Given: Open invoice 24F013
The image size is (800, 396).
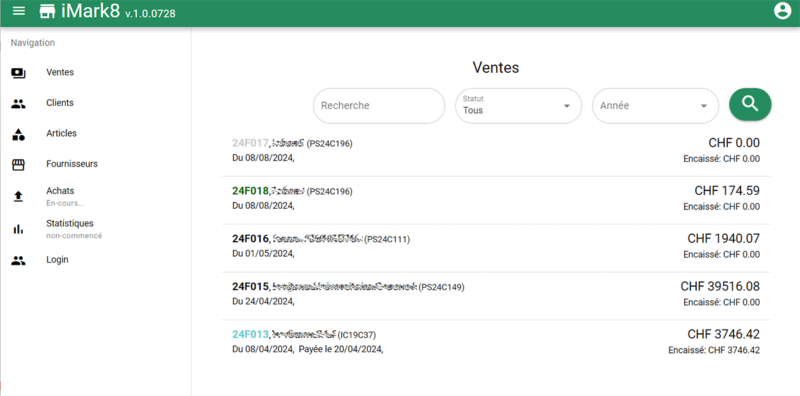Looking at the screenshot, I should [250, 335].
